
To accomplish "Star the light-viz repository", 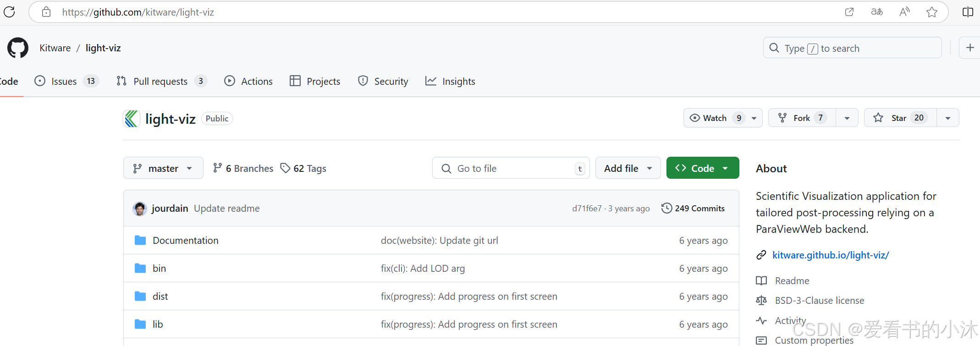I will (900, 118).
